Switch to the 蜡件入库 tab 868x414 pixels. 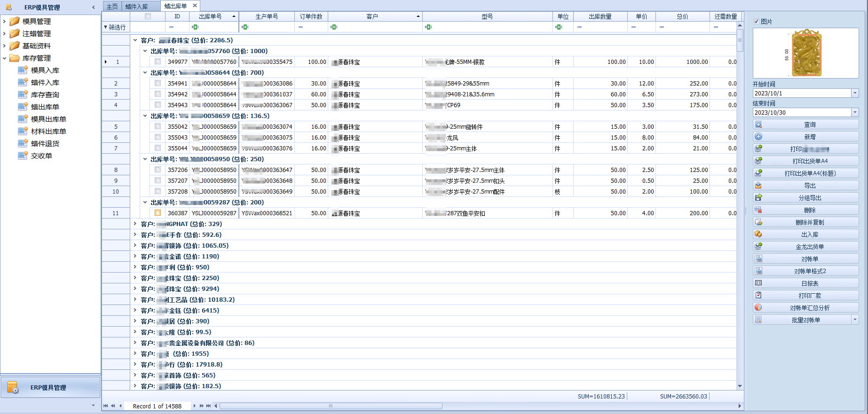click(x=136, y=6)
